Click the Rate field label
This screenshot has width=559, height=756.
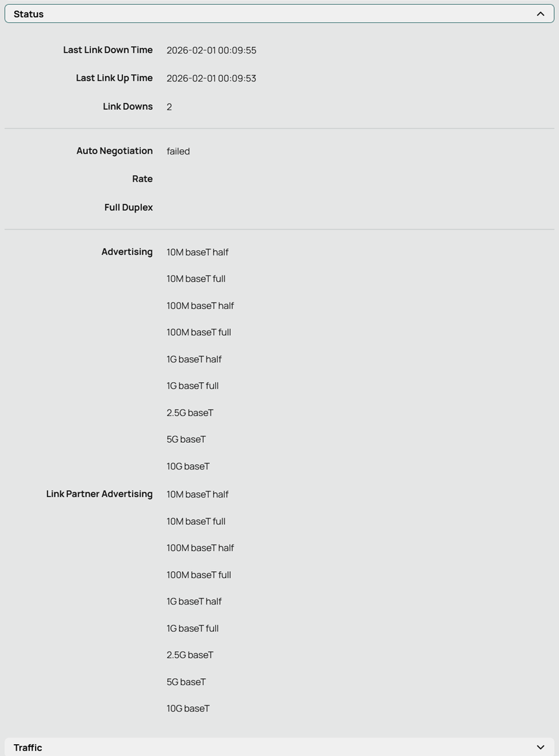[142, 179]
